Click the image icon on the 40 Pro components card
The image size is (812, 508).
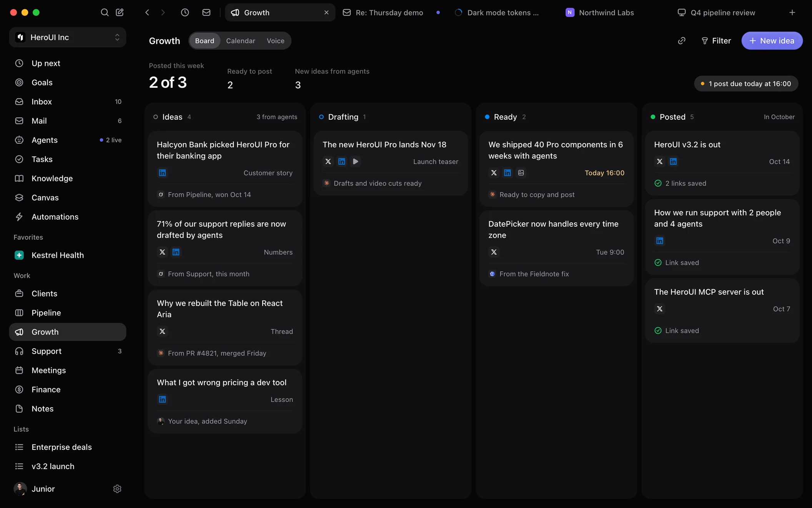(x=521, y=173)
